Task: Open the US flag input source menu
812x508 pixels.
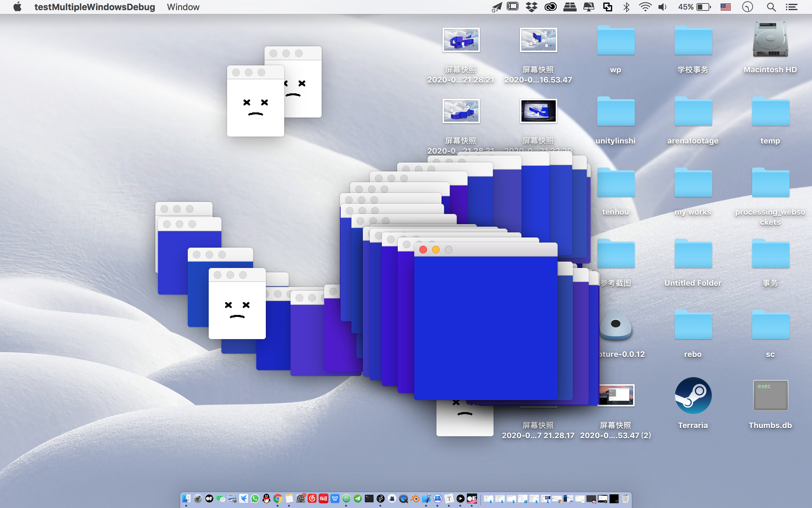Action: coord(726,7)
